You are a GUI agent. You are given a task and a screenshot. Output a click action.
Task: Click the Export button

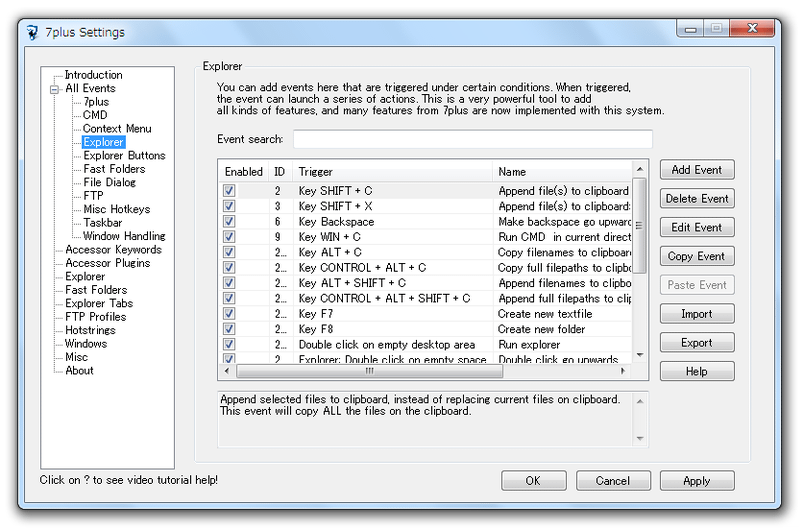(697, 342)
